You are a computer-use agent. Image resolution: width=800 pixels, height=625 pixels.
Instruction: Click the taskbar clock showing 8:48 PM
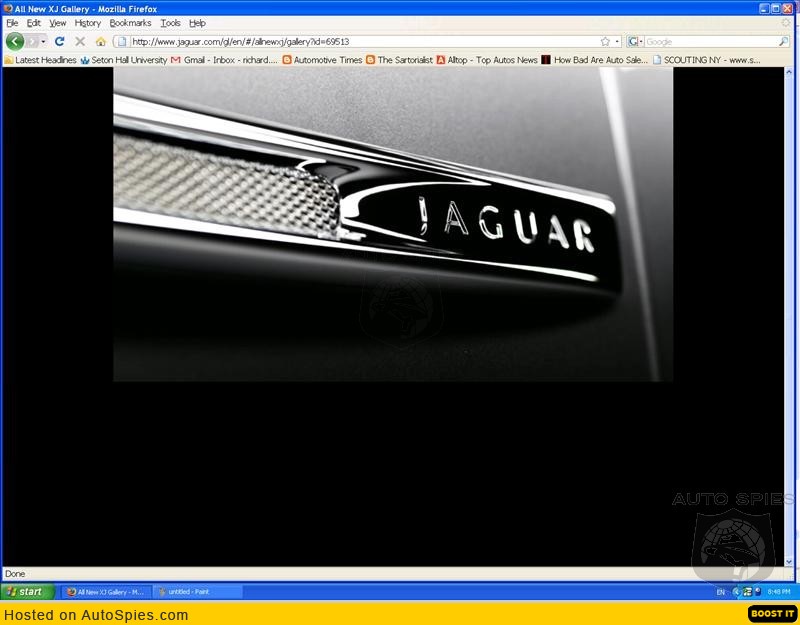point(779,592)
